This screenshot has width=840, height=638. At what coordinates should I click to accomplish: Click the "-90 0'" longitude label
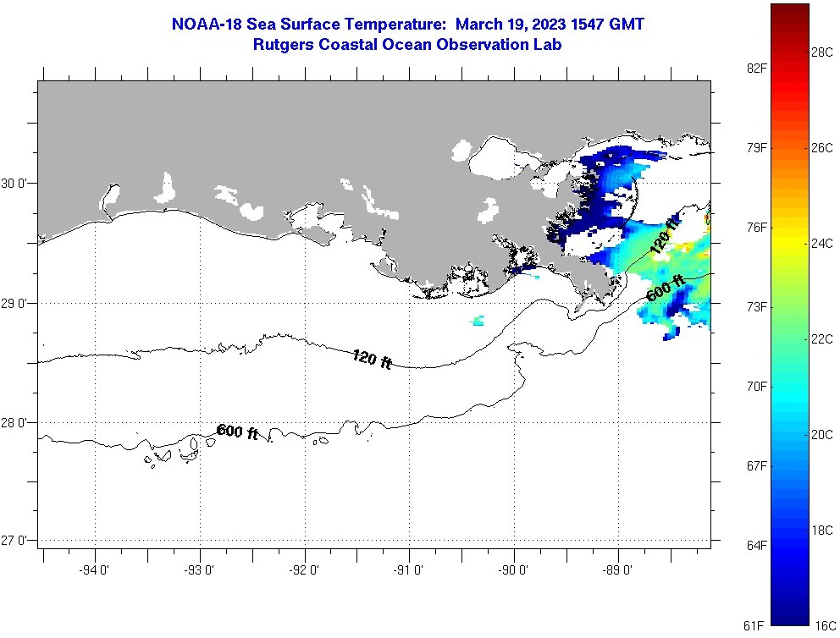pyautogui.click(x=513, y=570)
